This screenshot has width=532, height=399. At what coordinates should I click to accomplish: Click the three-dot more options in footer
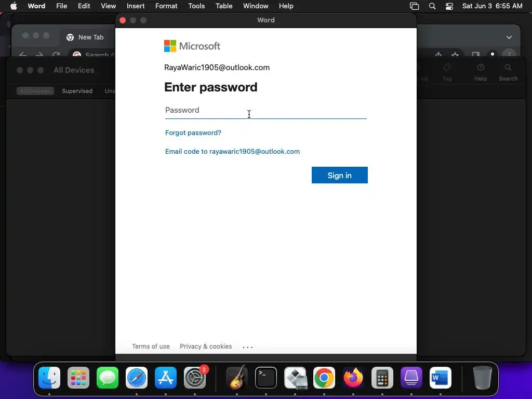(248, 347)
